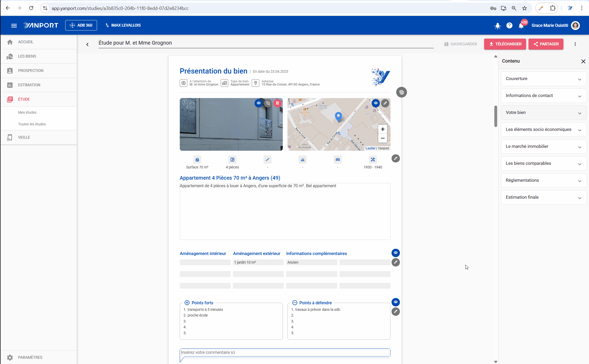Toggle the light/dark theme icon

pos(497,26)
